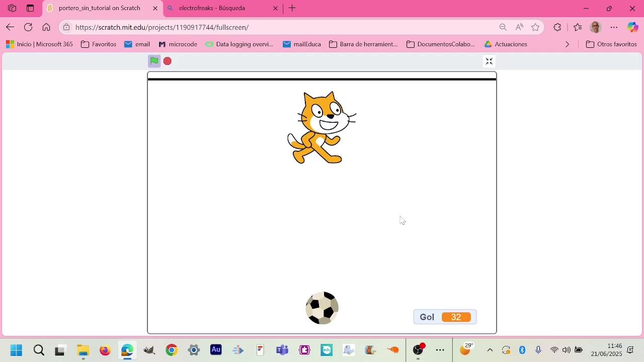Open the Favorites hub panel

[577, 27]
